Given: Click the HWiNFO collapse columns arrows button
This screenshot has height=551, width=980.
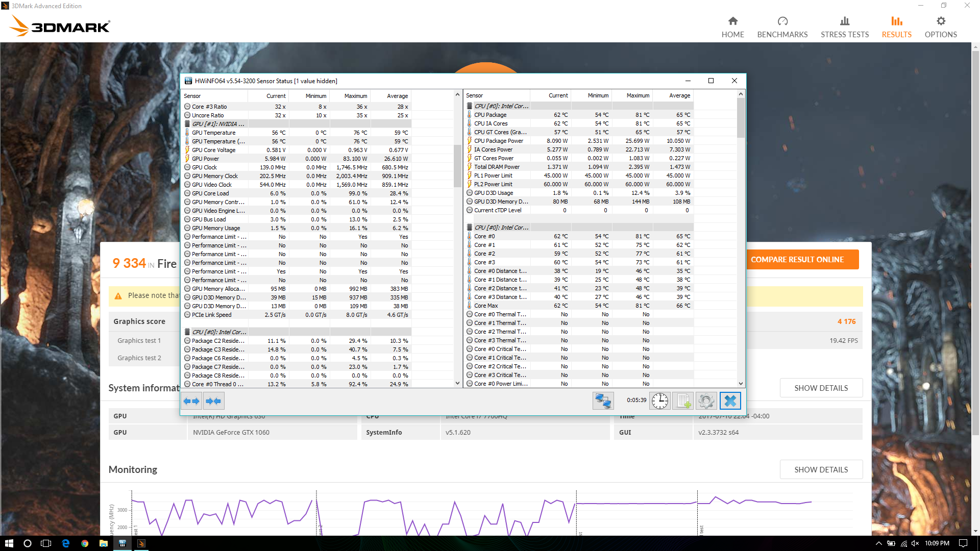Looking at the screenshot, I should (213, 401).
